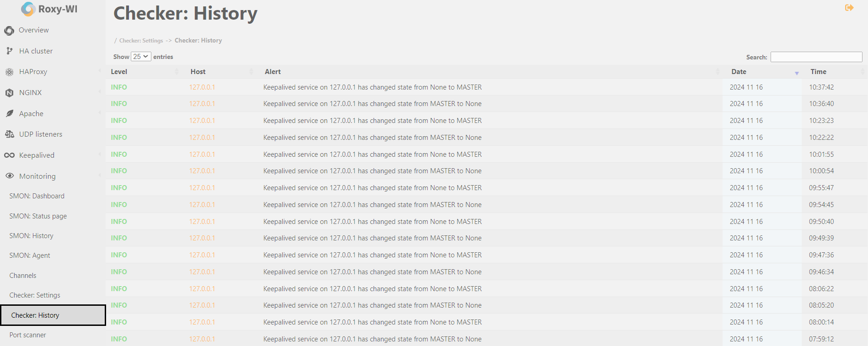Click the alert text in the 09:49:39 row

pyautogui.click(x=372, y=238)
